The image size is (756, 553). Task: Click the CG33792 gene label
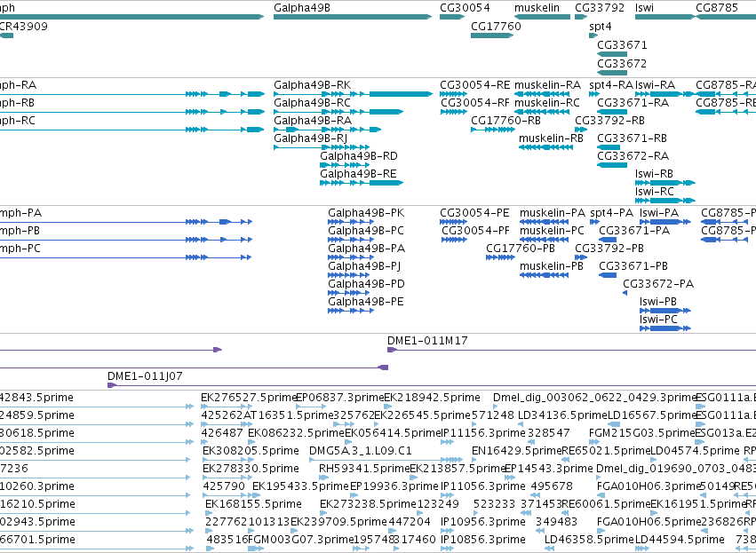(x=600, y=8)
